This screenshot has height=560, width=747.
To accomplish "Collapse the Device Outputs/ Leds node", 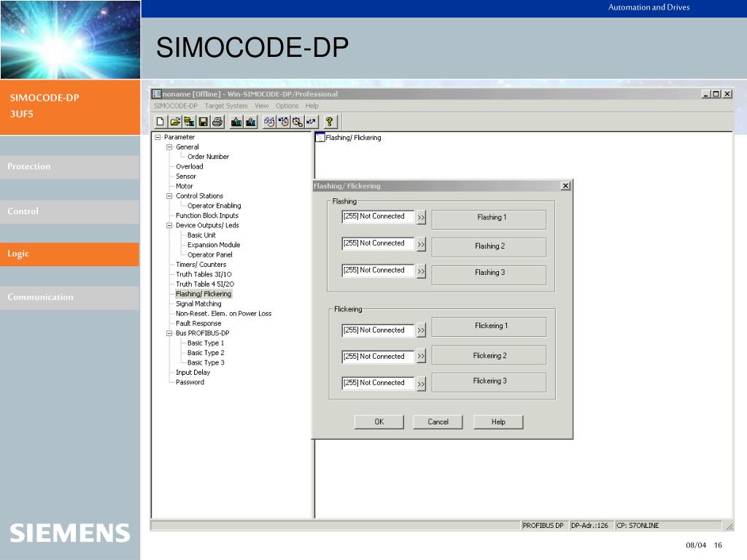I will pyautogui.click(x=169, y=225).
